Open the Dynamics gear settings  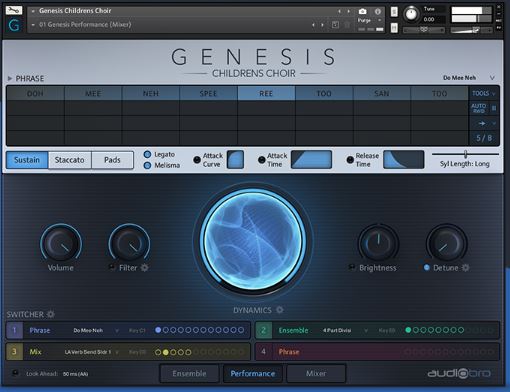[x=280, y=310]
